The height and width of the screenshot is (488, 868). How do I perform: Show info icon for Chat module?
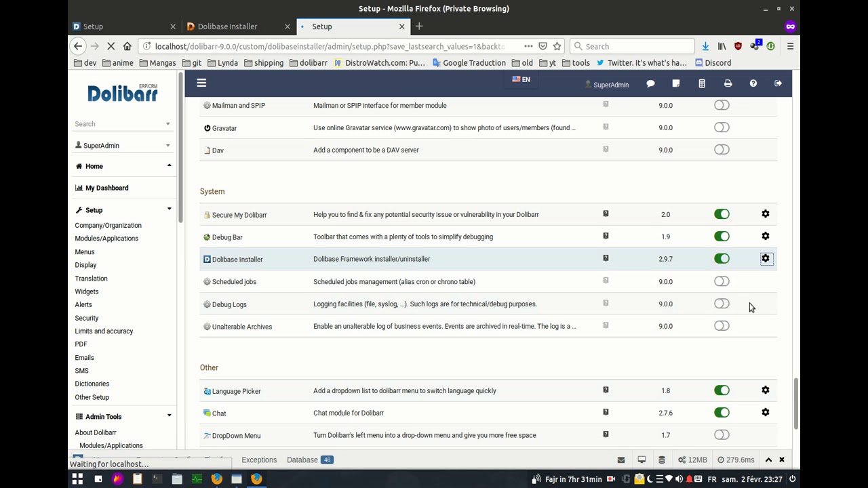[606, 413]
